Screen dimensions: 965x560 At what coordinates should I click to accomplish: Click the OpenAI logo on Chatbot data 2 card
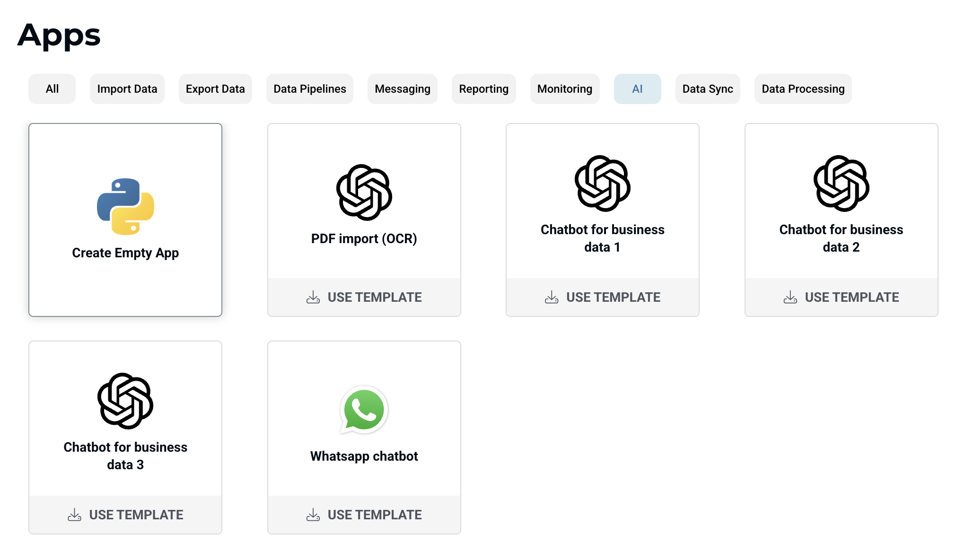click(x=841, y=184)
